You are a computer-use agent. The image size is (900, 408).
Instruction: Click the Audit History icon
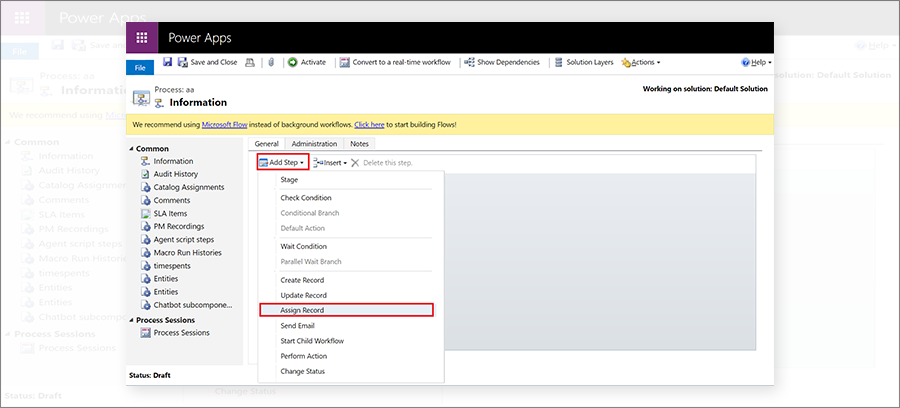[145, 174]
